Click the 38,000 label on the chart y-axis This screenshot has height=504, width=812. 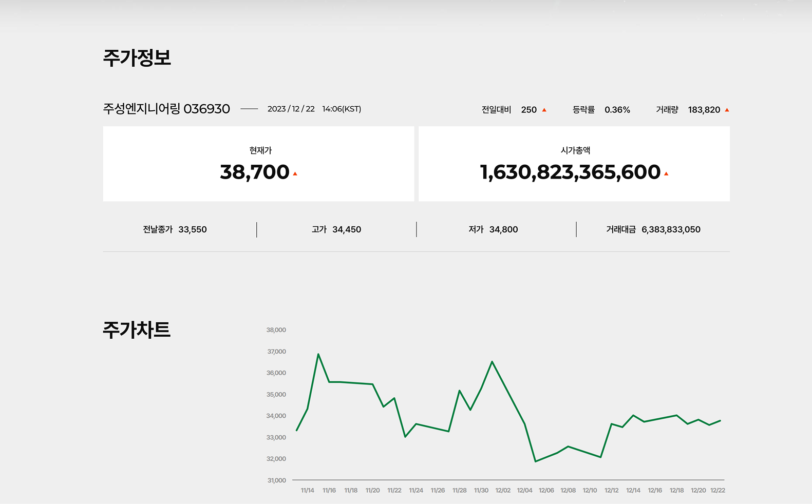point(276,330)
